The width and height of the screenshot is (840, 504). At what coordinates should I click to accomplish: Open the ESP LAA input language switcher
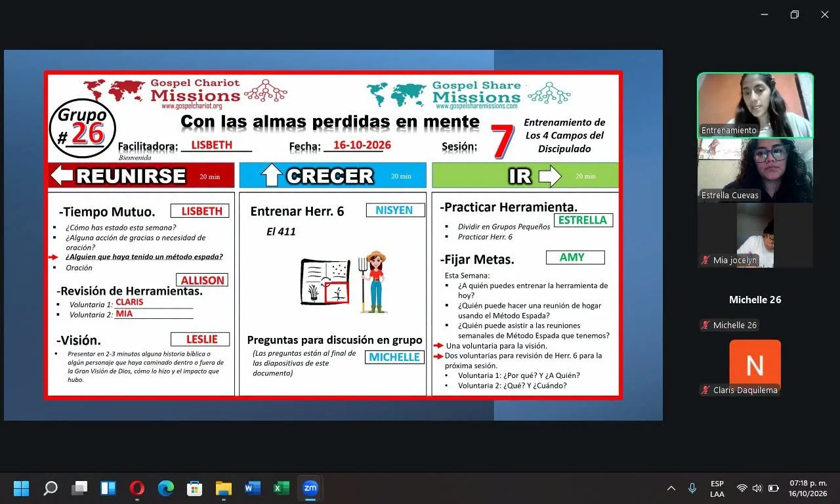pos(717,488)
